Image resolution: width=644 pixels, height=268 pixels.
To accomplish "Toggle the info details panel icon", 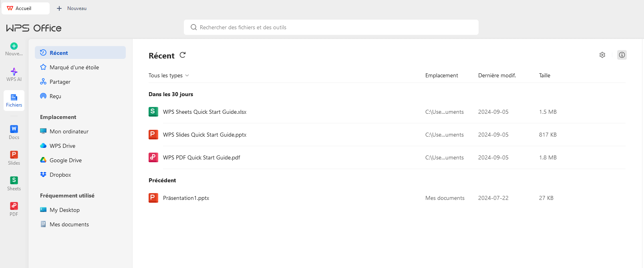I will tap(622, 55).
